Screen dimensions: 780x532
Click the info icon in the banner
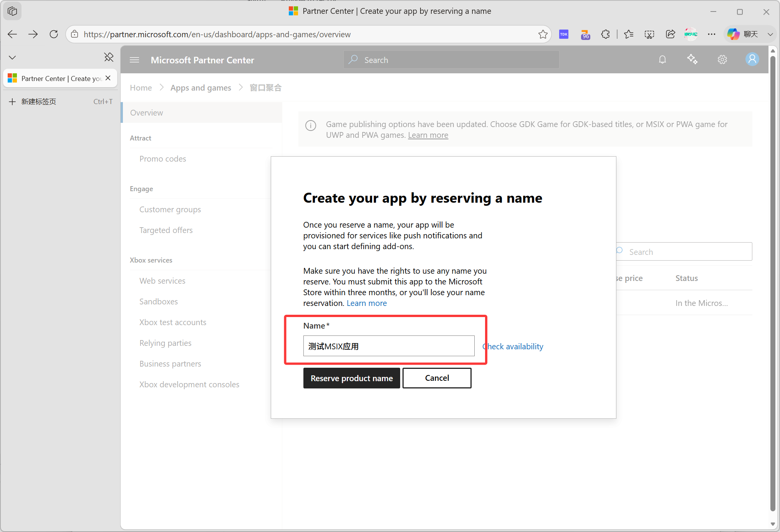(311, 126)
